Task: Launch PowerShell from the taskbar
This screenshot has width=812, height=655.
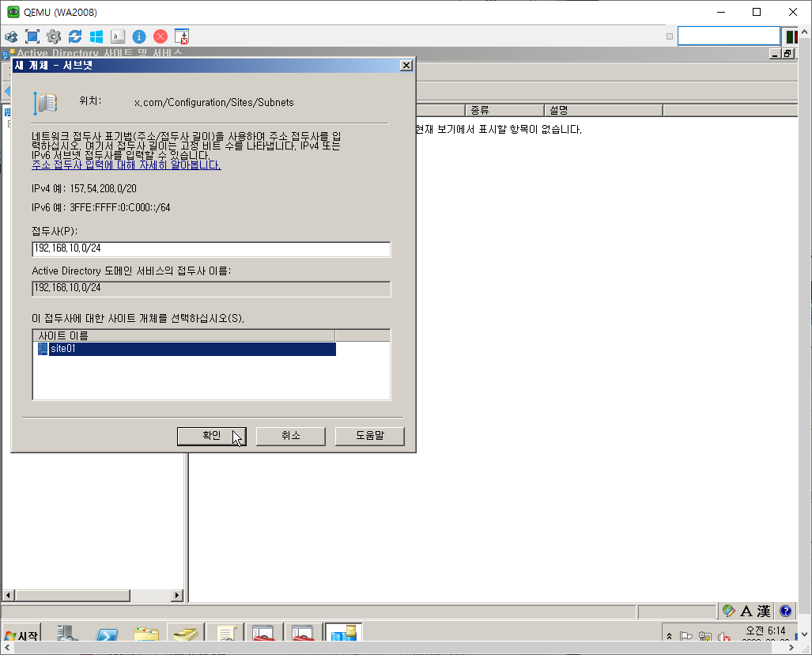Action: [x=108, y=634]
